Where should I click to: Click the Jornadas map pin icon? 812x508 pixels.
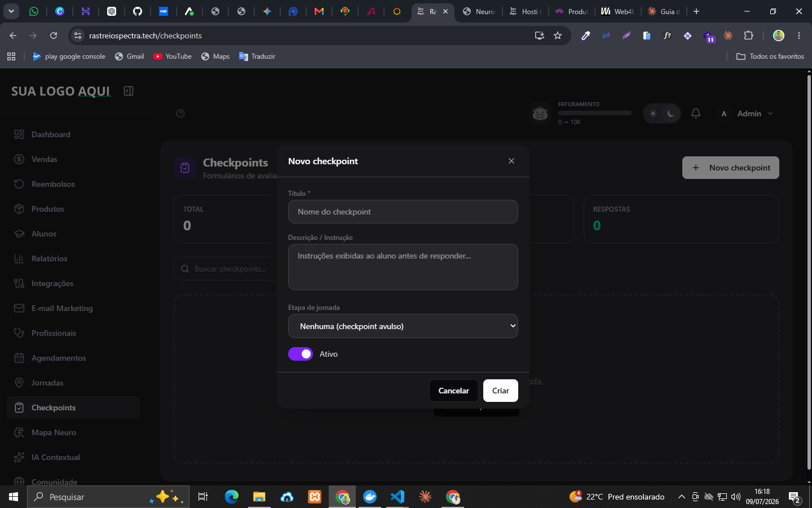[x=19, y=383]
